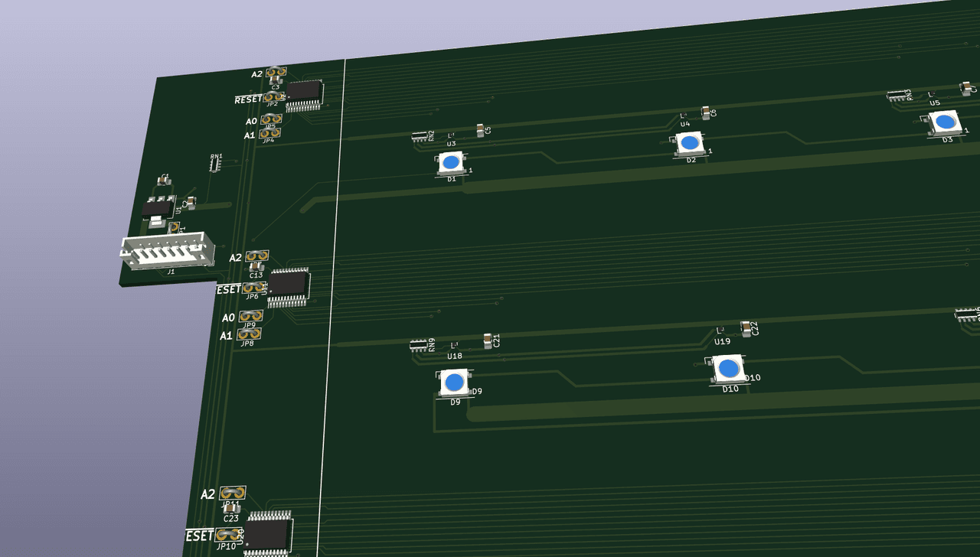
Task: Select jumper JP9 labeled A0
Action: tap(250, 316)
